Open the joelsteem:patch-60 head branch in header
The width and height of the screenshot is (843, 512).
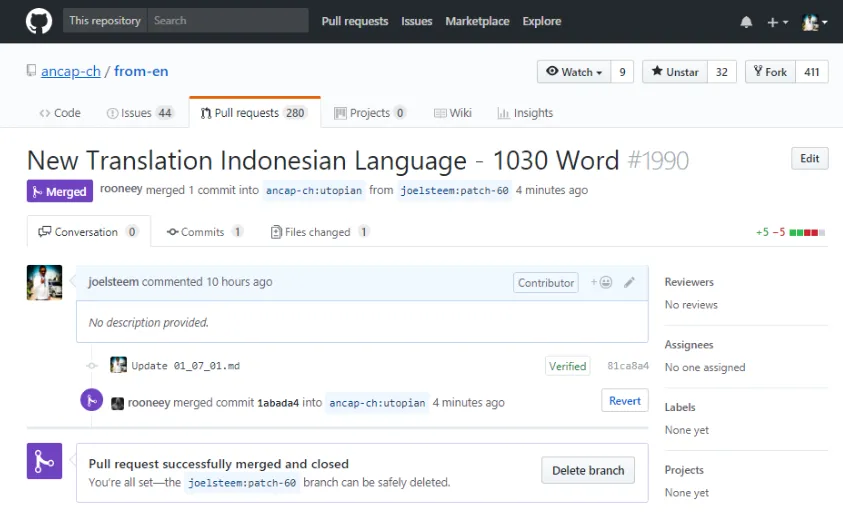click(x=454, y=190)
